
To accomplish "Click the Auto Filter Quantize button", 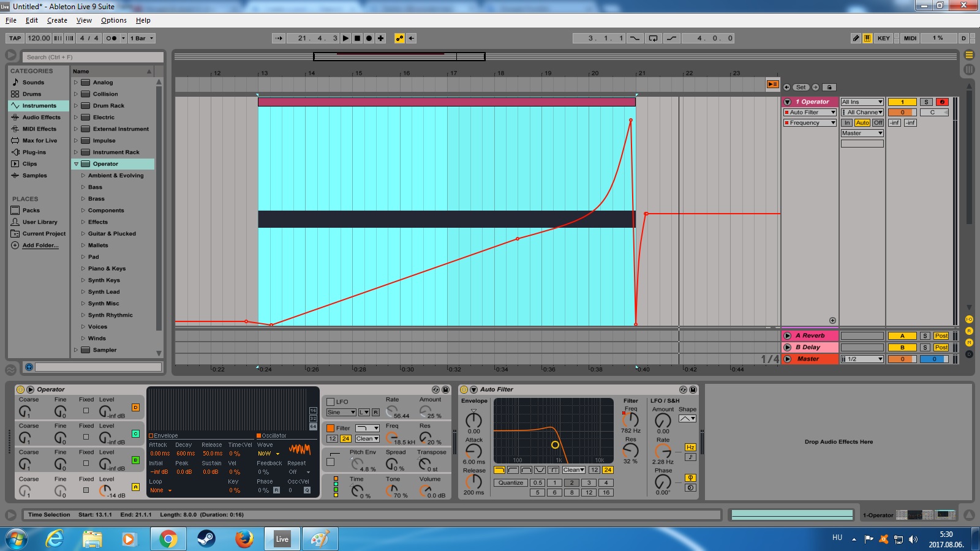I will [511, 482].
